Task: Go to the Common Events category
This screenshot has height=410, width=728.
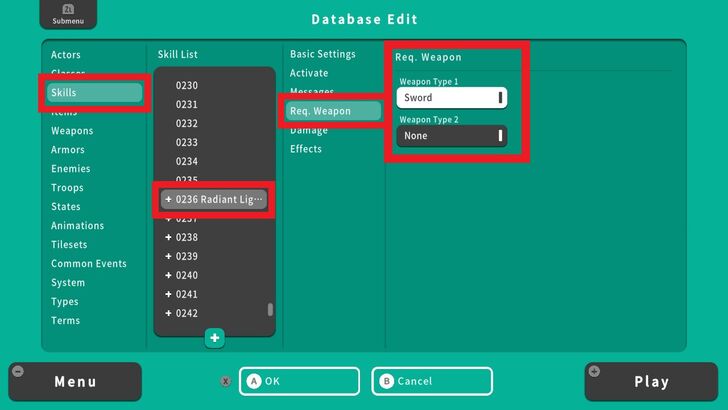Action: (89, 264)
